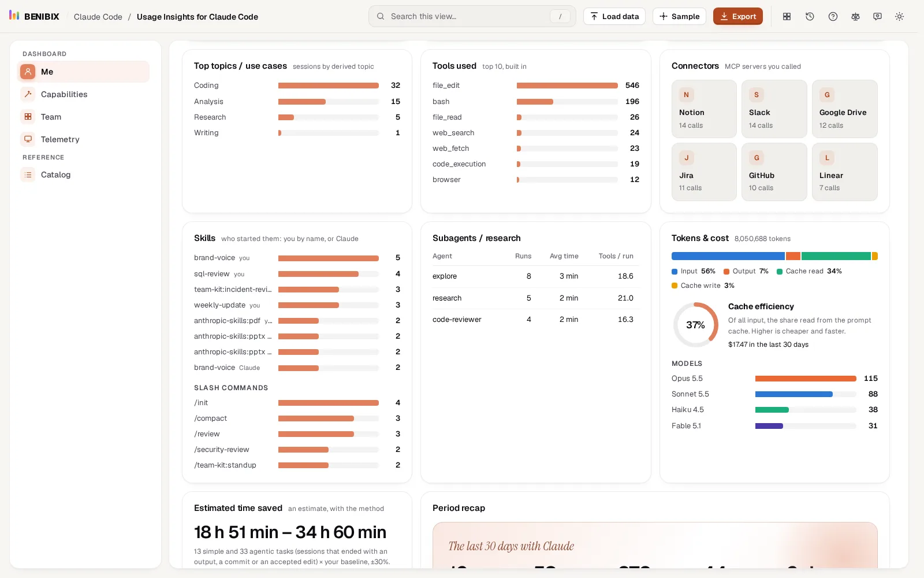This screenshot has width=924, height=578.
Task: Open the Notion connector card
Action: 704,109
